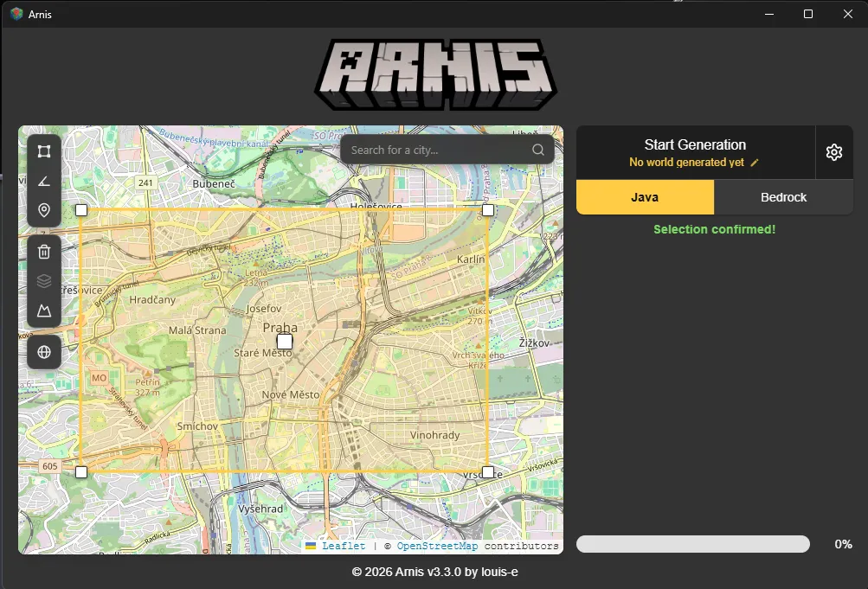Click the 241 road shield
The width and height of the screenshot is (868, 589).
pos(145,182)
